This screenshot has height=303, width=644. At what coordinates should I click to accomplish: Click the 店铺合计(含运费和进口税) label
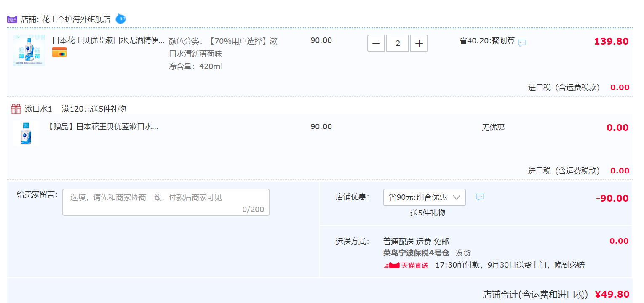(x=535, y=295)
